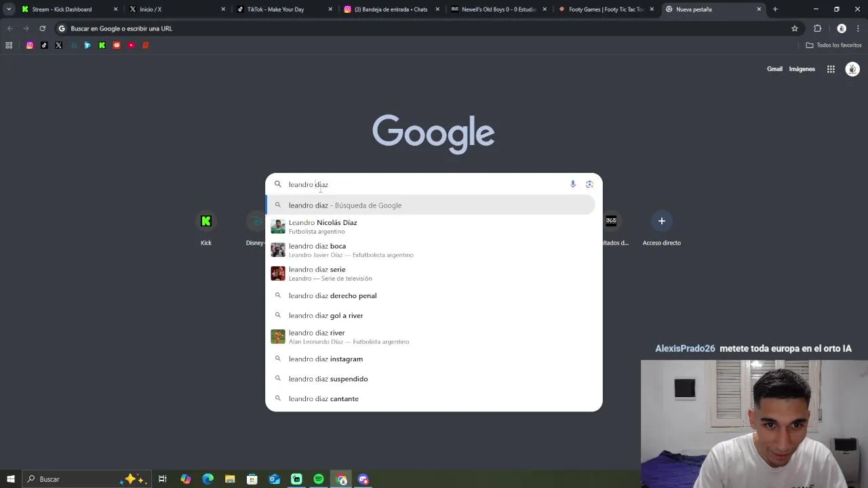Image resolution: width=868 pixels, height=488 pixels.
Task: Switch to the Footy Games tab
Action: pos(606,9)
